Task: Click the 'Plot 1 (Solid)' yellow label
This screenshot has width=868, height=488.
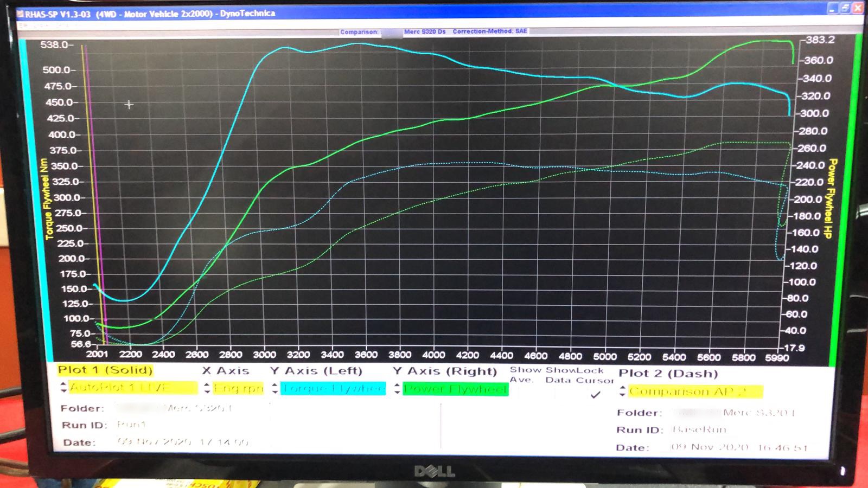Action: coord(105,370)
